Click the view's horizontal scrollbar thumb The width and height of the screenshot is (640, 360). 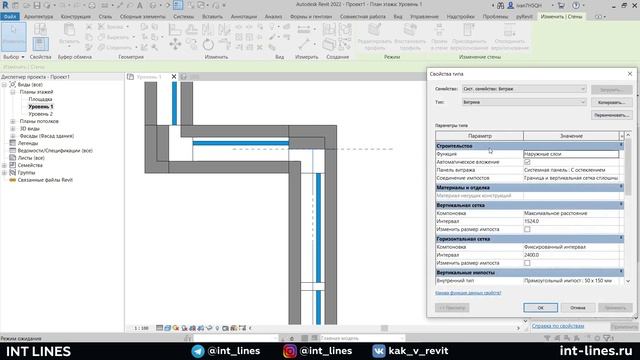[x=384, y=328]
